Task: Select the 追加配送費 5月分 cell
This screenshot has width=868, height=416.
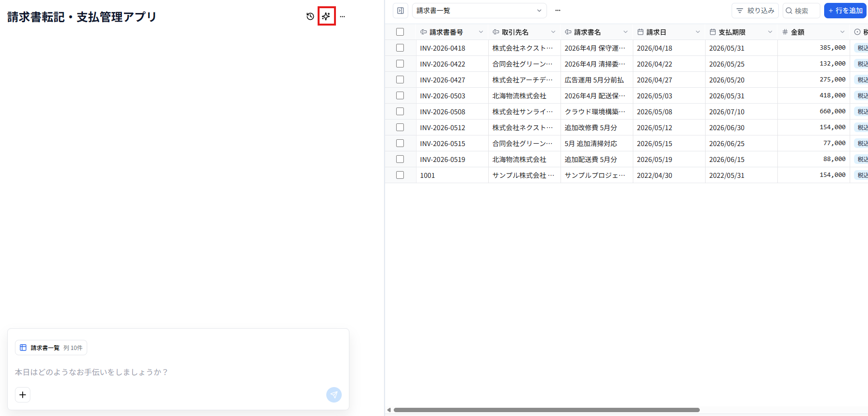Action: pos(597,160)
